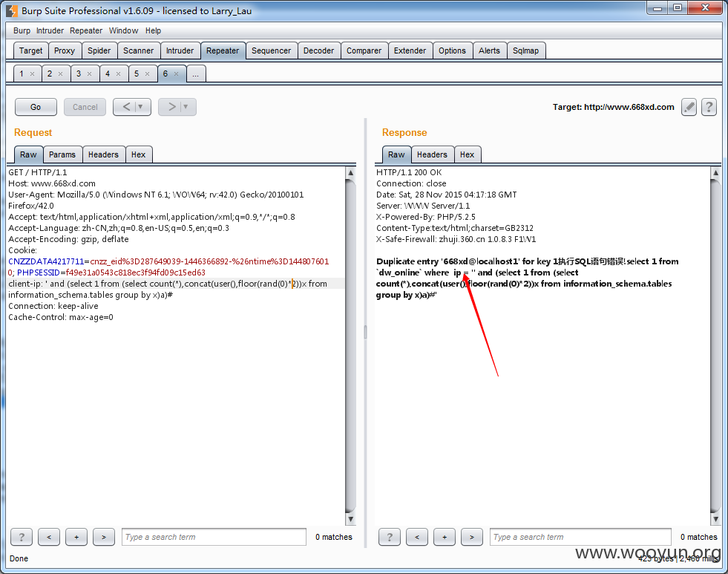
Task: Click the Go button to send request
Action: click(36, 107)
